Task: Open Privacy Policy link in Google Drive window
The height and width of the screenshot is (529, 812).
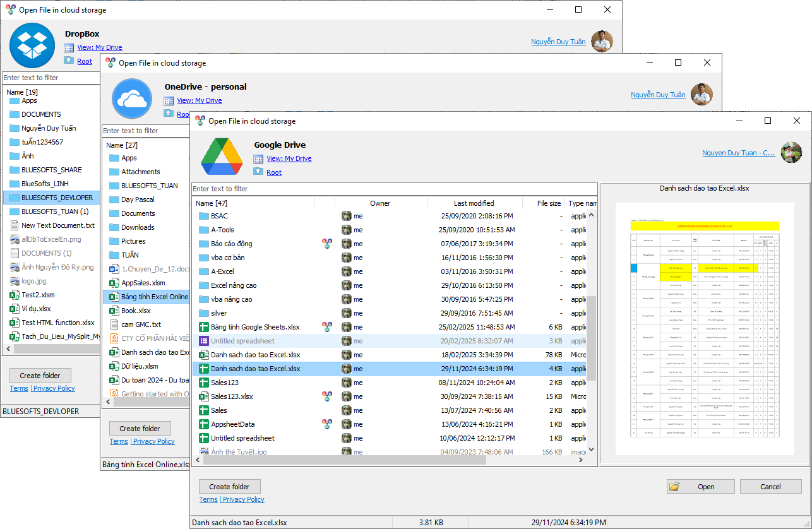Action: [x=243, y=499]
